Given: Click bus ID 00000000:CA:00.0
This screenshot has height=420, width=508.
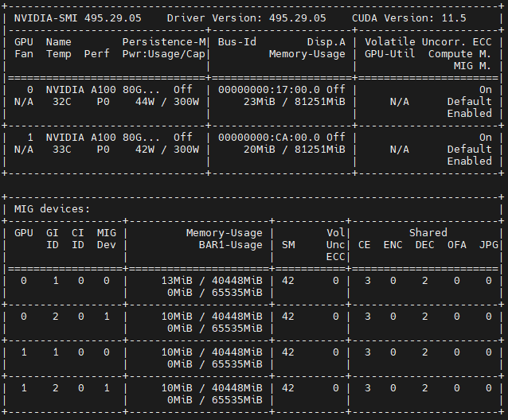Looking at the screenshot, I should tap(269, 138).
